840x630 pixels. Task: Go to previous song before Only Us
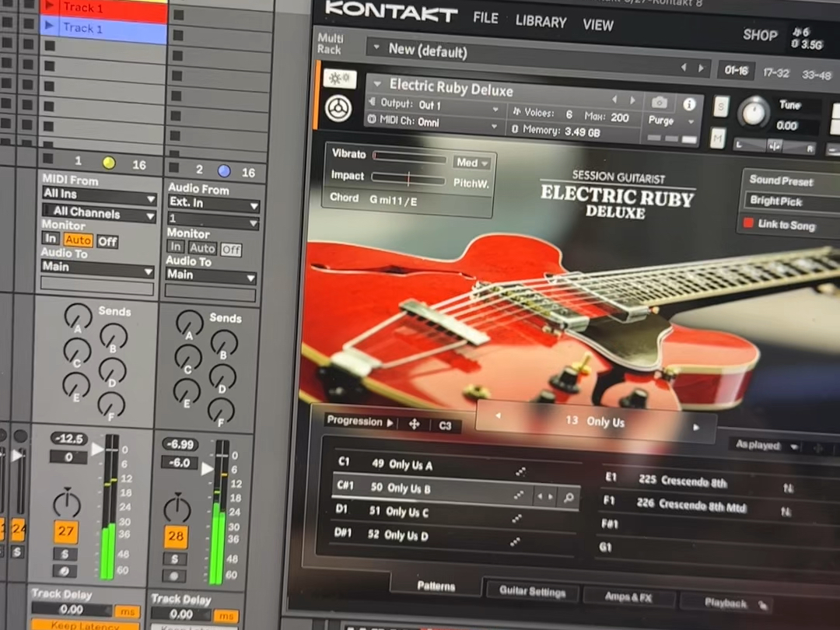point(497,415)
